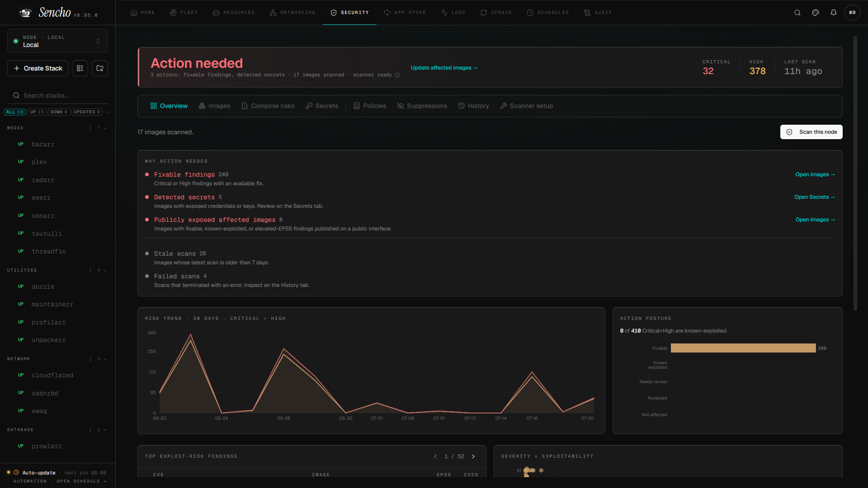Toggle the stack list view icon

(80, 68)
